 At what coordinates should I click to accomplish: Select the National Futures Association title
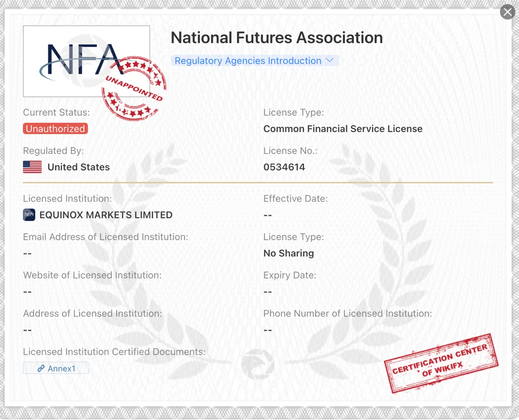coord(277,38)
